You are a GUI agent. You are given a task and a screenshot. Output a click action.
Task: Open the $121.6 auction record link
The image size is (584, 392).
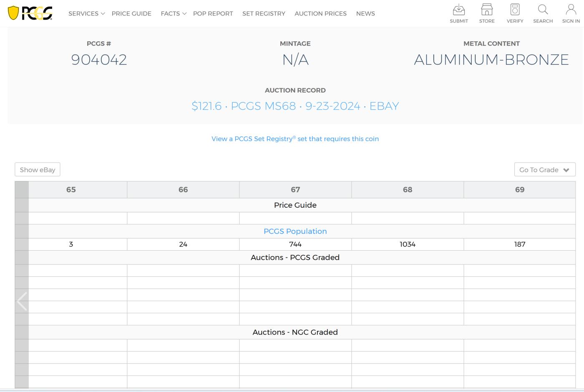(295, 106)
